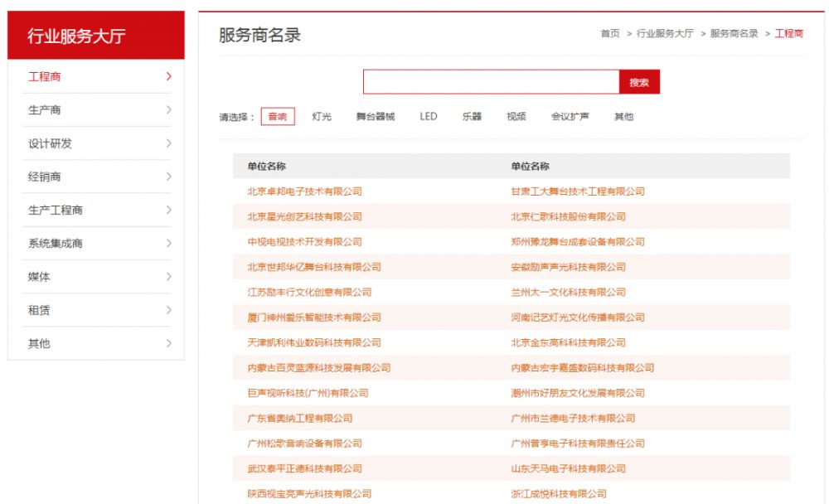Open 巨声视听科技(广州)有限公司
The height and width of the screenshot is (504, 829).
pyautogui.click(x=308, y=393)
